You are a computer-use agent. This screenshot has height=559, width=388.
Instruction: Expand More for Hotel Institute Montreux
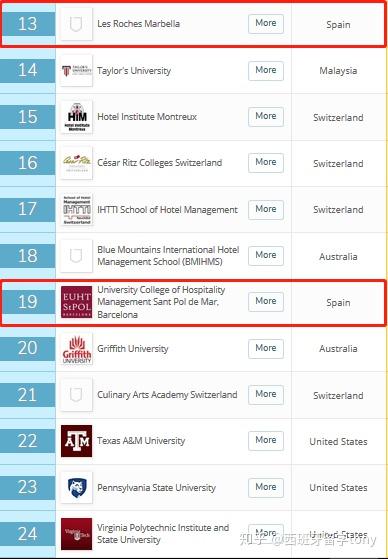[x=266, y=117]
